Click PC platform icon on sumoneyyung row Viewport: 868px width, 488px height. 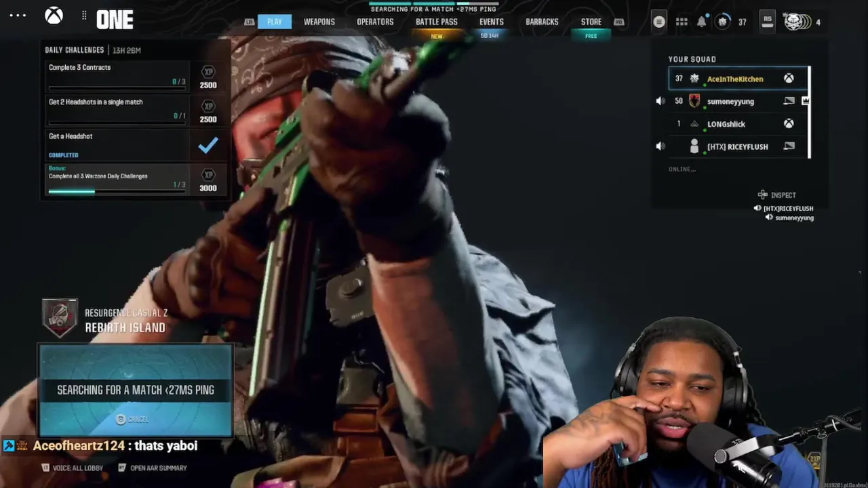click(x=789, y=101)
